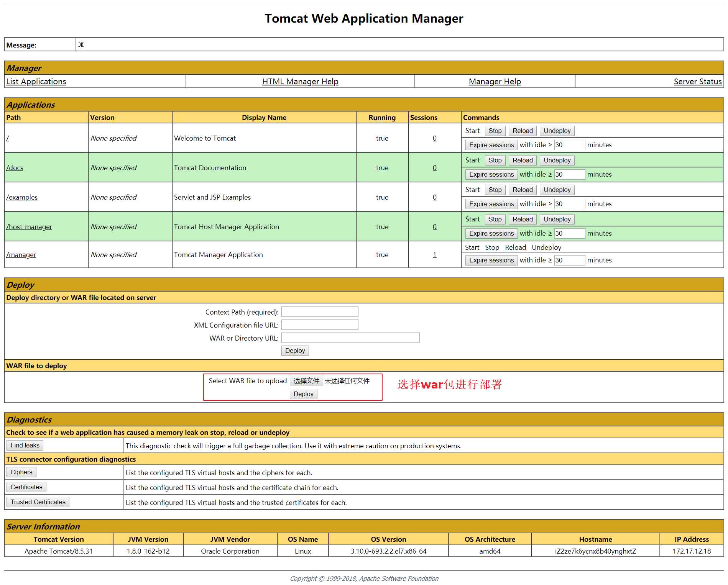Stop the root Welcome to Tomcat app

495,131
